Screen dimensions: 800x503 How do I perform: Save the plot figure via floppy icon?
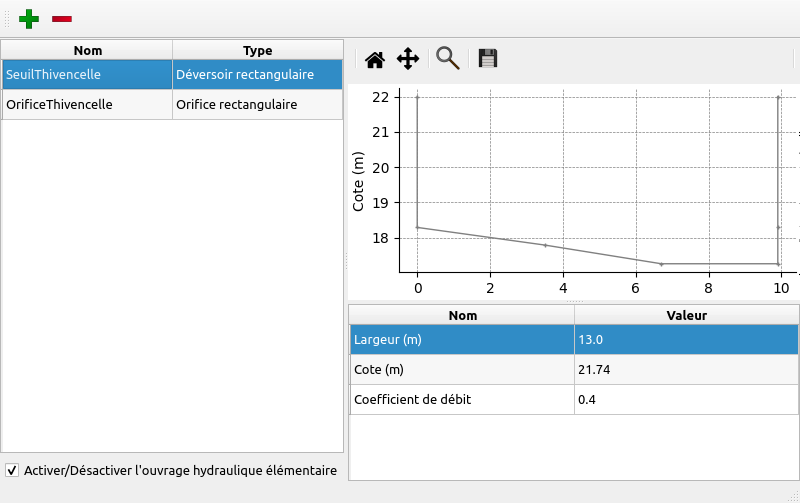coord(488,59)
